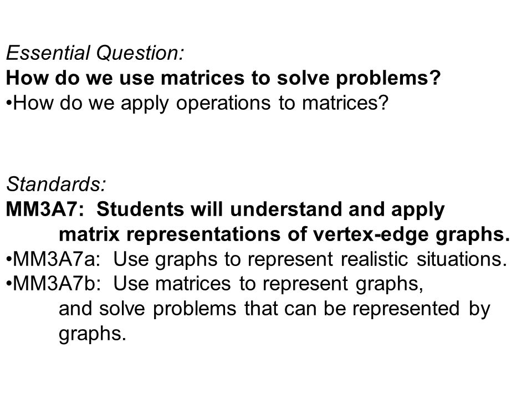This screenshot has height=399, width=532.
Task: Click the word 'operations' in the first bullet
Action: point(223,104)
